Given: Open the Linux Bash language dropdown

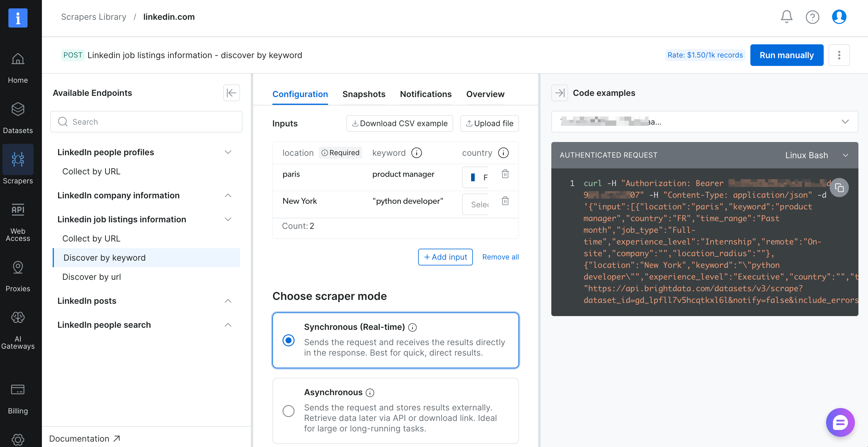Looking at the screenshot, I should tap(817, 155).
